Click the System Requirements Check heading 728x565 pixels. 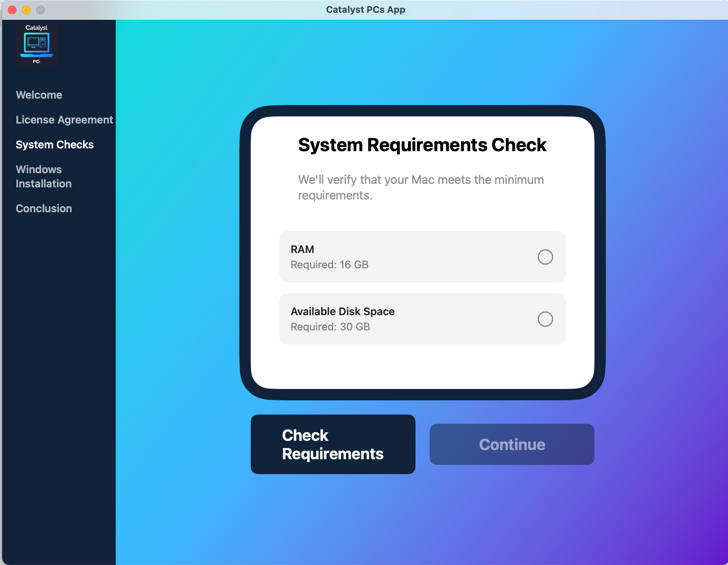pos(422,145)
